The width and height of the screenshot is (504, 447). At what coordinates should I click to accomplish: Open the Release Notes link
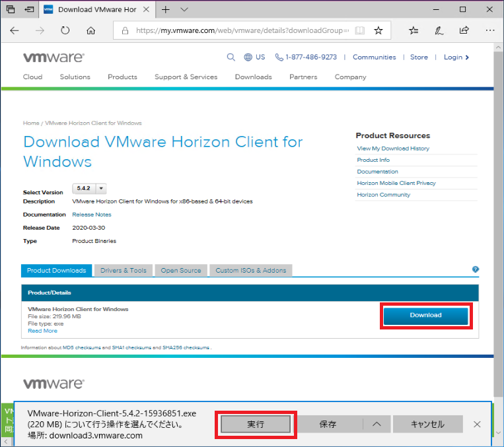(92, 215)
